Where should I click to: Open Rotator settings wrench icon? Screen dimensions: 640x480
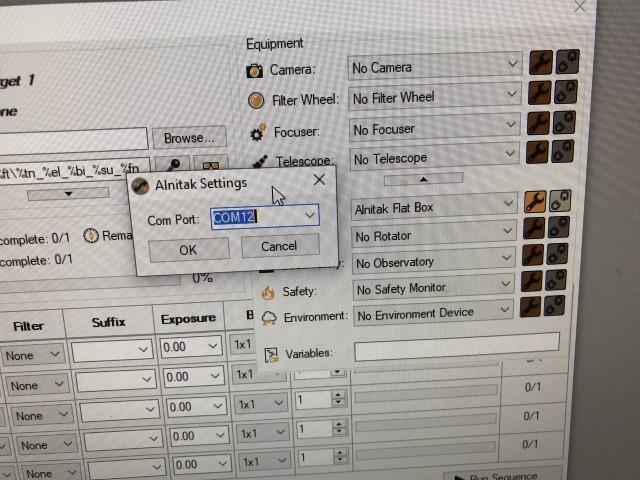534,228
